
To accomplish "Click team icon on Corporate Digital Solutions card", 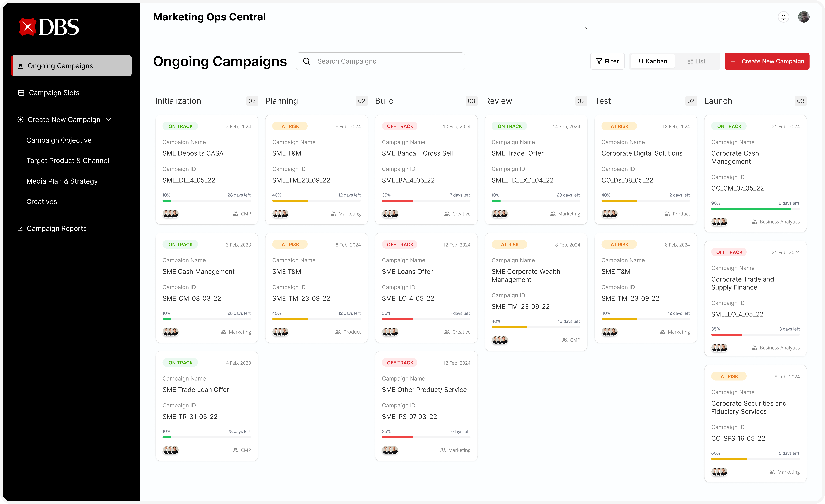I will click(667, 214).
